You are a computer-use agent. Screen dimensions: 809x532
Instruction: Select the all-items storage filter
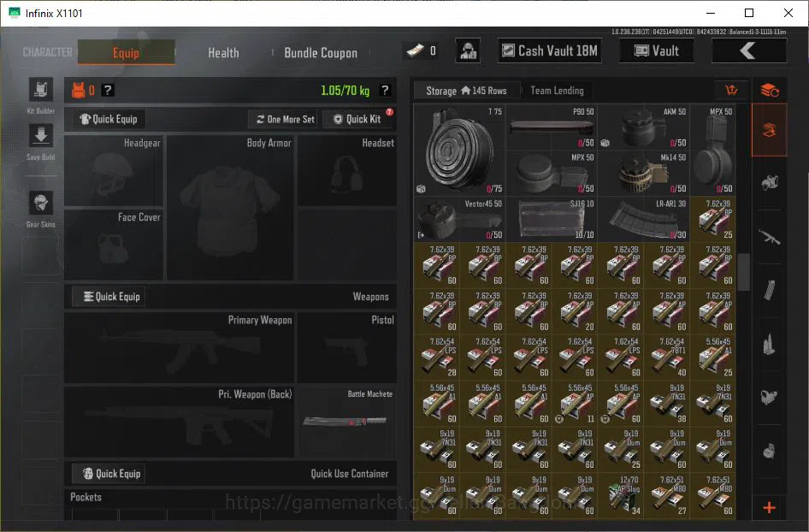click(770, 130)
